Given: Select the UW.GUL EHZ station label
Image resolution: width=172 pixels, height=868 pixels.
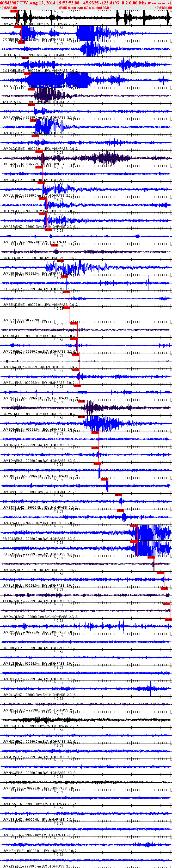Looking at the screenshot, I should pos(39,133).
